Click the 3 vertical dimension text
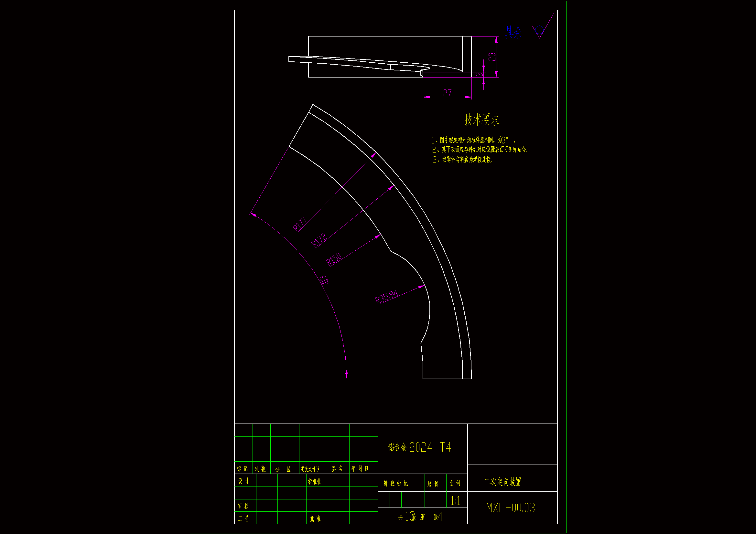 [480, 75]
